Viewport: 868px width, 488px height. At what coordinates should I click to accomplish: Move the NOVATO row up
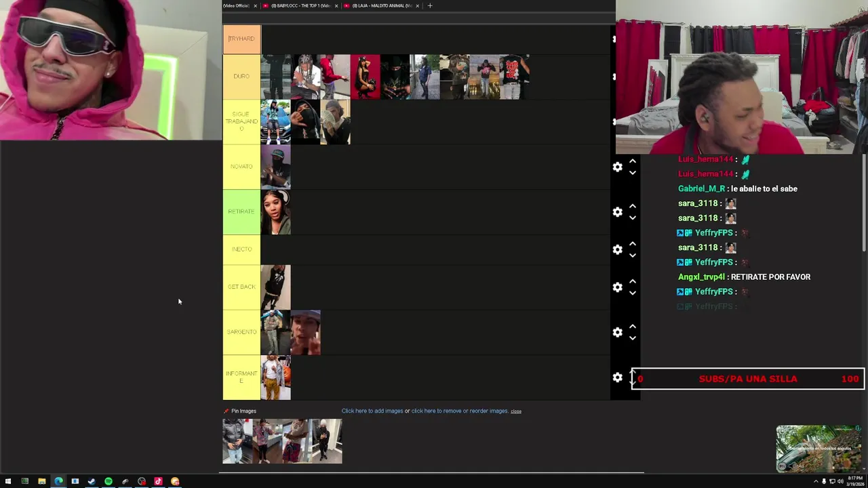coord(632,161)
